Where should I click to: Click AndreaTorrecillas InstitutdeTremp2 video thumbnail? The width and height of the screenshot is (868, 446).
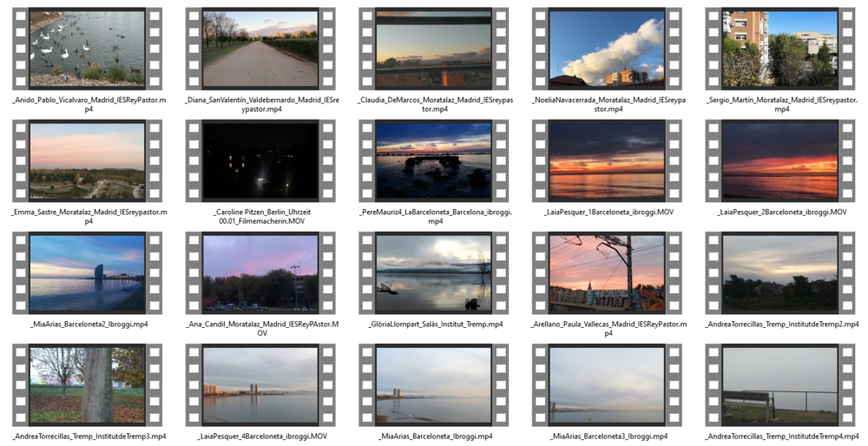780,273
